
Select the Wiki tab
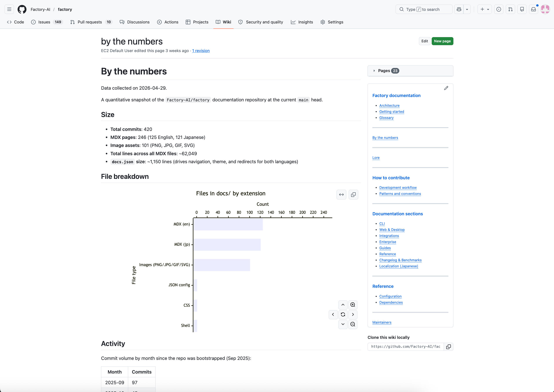pyautogui.click(x=223, y=22)
